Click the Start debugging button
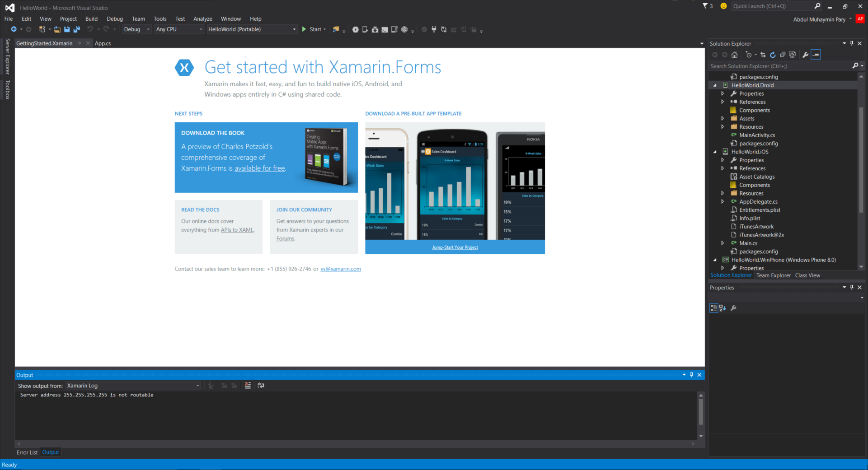This screenshot has width=868, height=470. [311, 29]
